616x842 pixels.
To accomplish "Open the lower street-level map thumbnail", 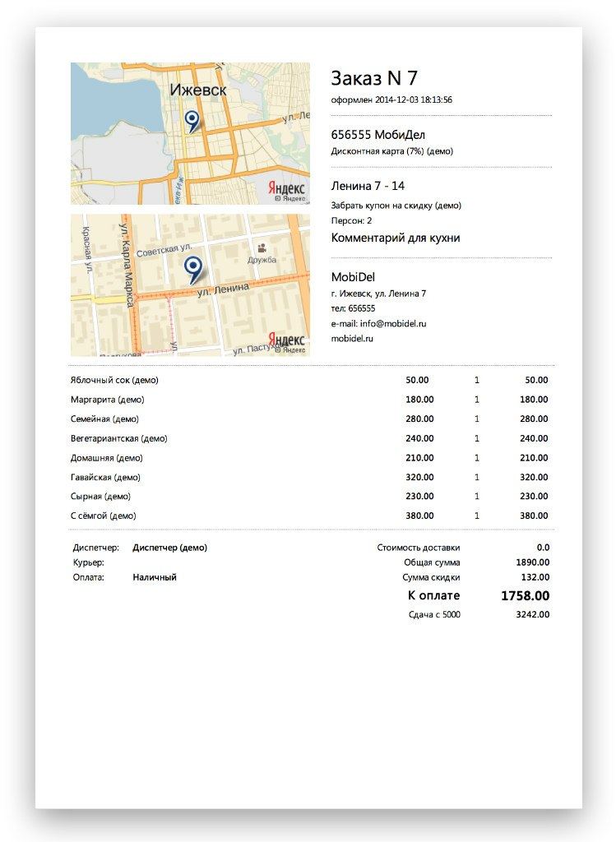I will [190, 285].
